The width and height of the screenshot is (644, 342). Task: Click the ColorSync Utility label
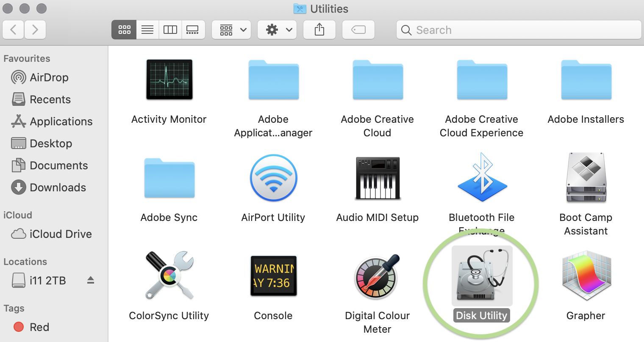pos(169,316)
